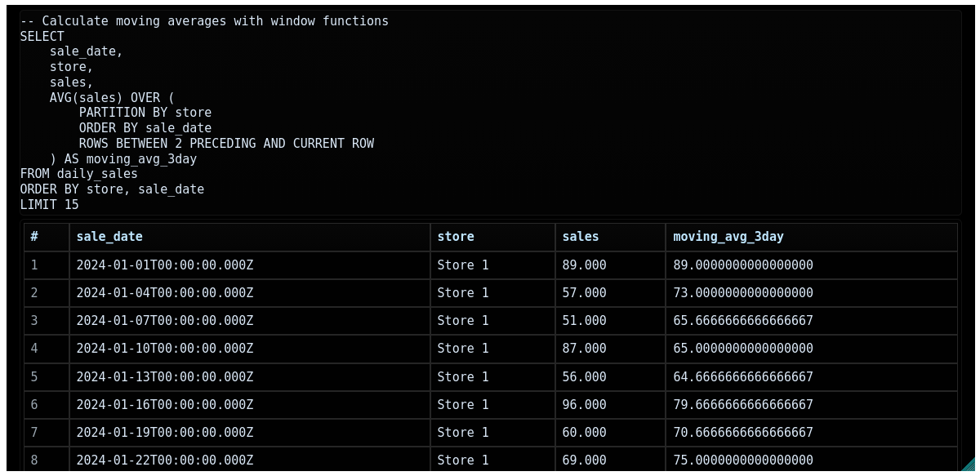The height and width of the screenshot is (476, 980).
Task: Click moving average 65.0000000000000000
Action: point(812,349)
